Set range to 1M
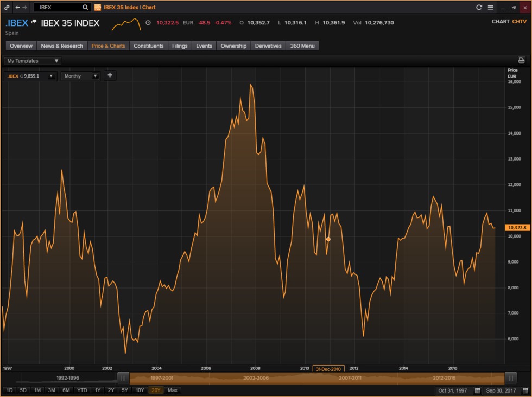This screenshot has width=532, height=397. click(37, 390)
